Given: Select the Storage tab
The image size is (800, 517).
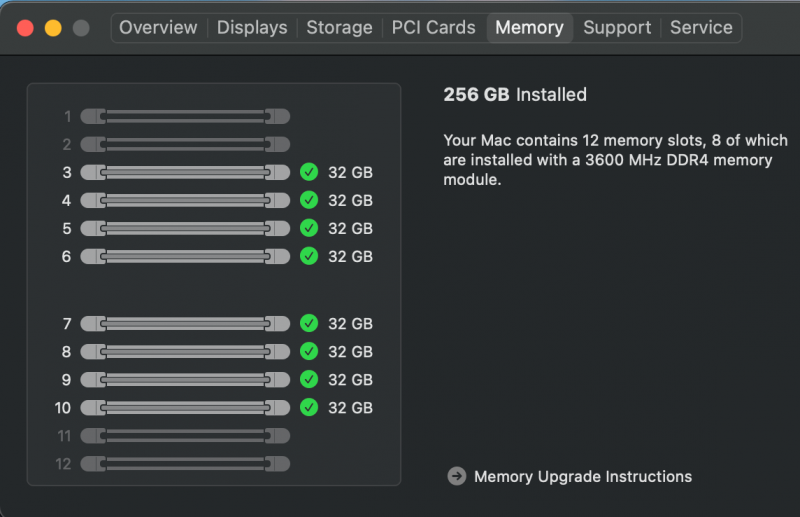Looking at the screenshot, I should coord(339,28).
